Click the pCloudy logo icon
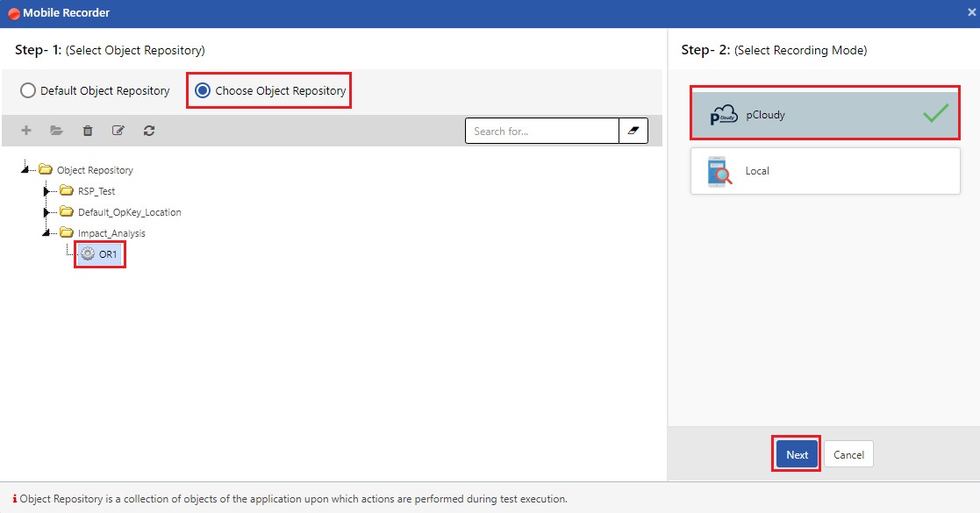This screenshot has height=513, width=980. pyautogui.click(x=721, y=115)
